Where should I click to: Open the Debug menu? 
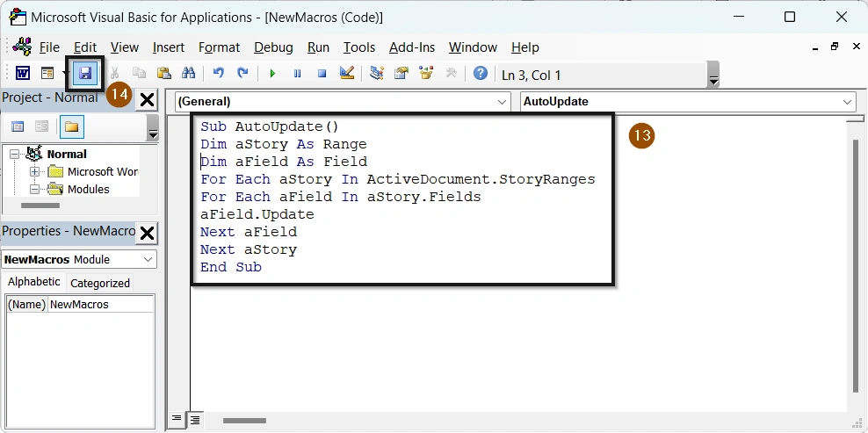coord(273,47)
